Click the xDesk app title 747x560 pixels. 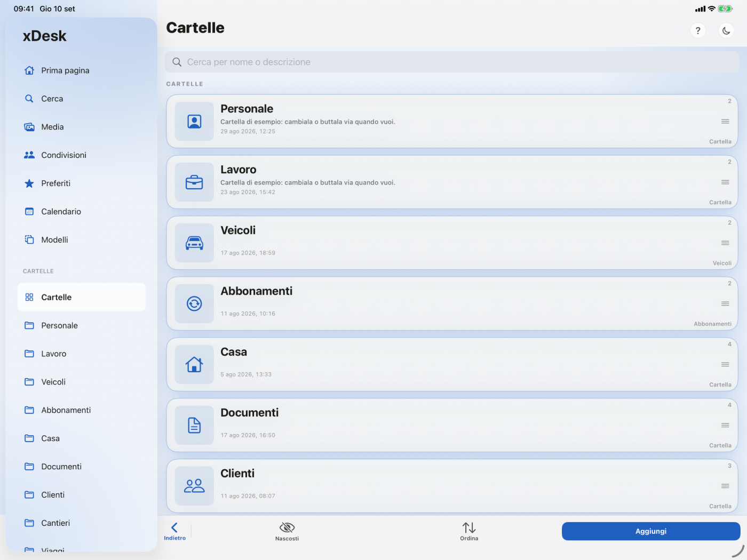pos(45,36)
